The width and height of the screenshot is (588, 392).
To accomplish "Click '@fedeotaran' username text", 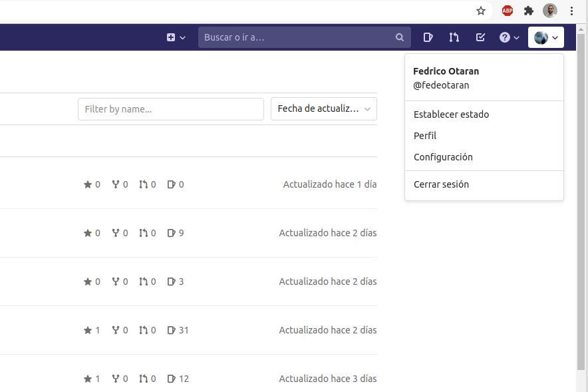I will coord(441,85).
